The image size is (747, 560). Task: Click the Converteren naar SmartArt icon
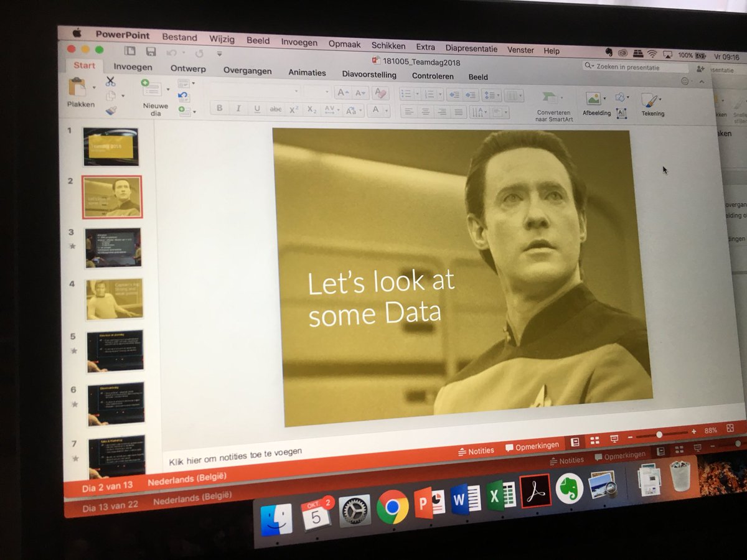[550, 98]
